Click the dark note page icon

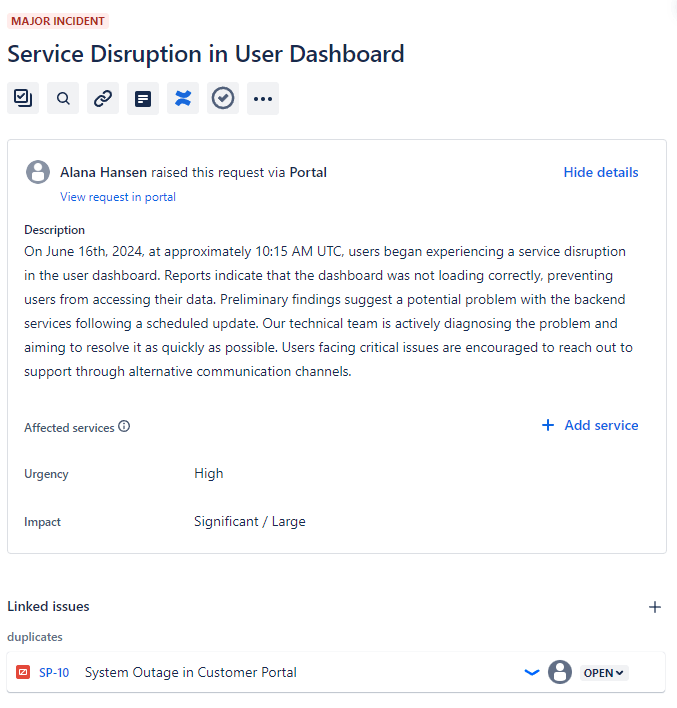click(x=143, y=98)
